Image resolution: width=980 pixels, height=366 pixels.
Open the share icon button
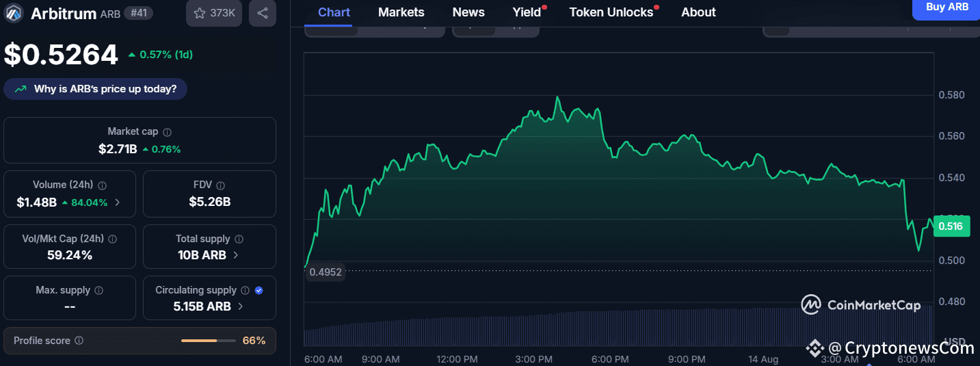263,13
